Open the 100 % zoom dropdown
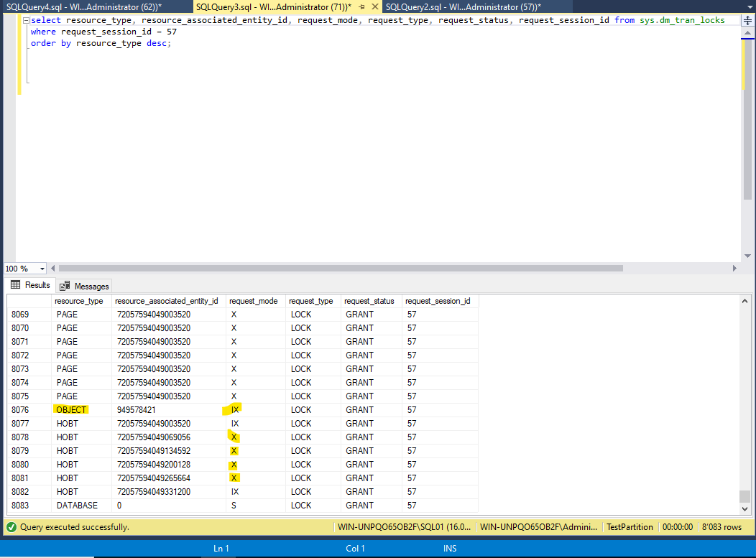Viewport: 756px width, 558px height. [42, 269]
